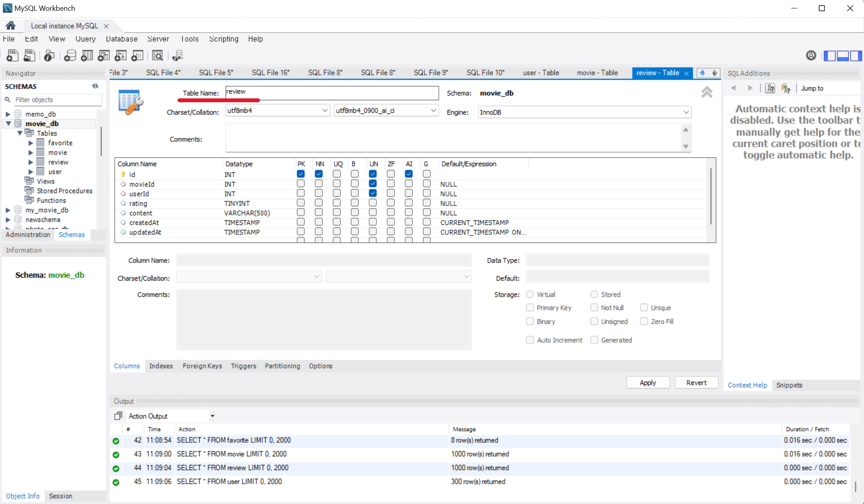Expand the my_movie_db schema
This screenshot has height=504, width=864.
(x=8, y=210)
